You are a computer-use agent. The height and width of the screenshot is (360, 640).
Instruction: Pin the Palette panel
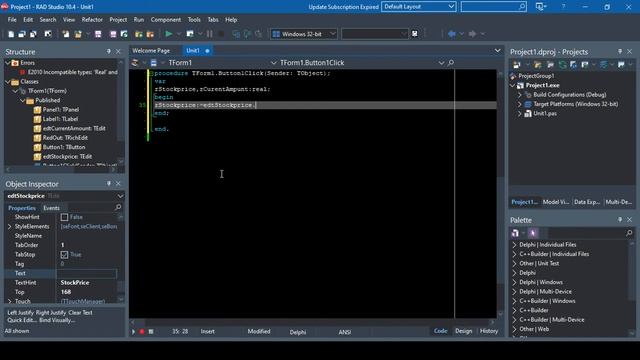point(620,220)
